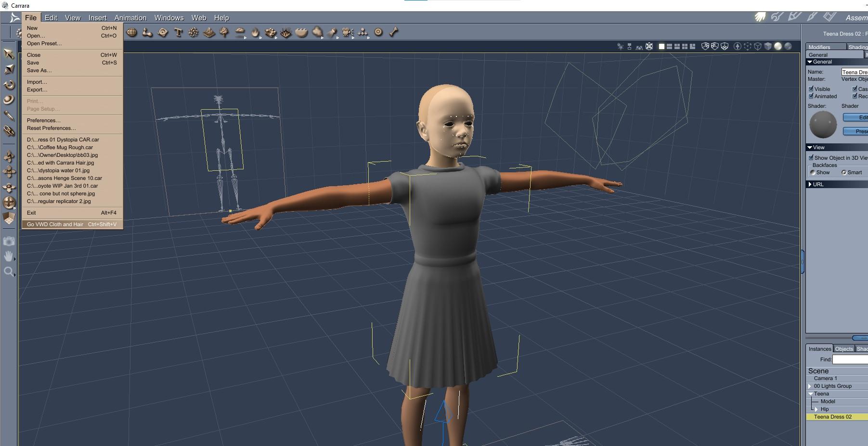Insert a plant tree from the toolbar
Screen dimensions: 868x446
[x=224, y=32]
